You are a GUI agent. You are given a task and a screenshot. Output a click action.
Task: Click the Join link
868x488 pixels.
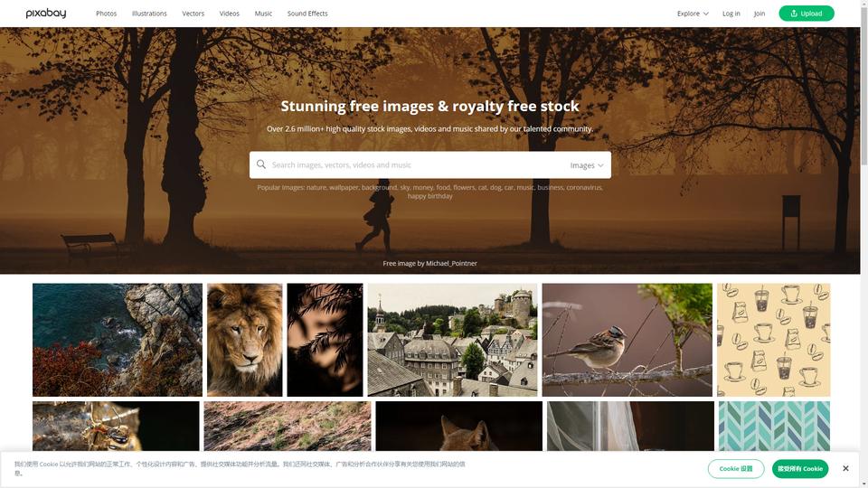coord(759,14)
